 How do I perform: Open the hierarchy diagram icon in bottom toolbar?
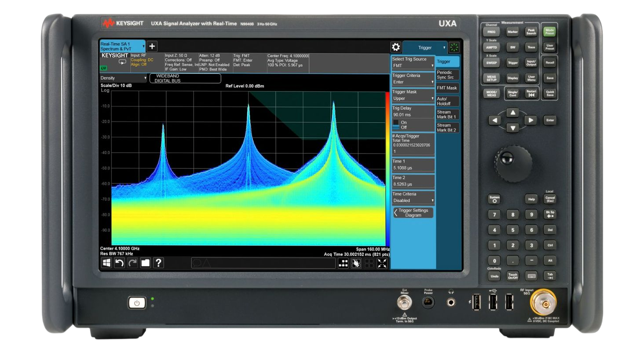343,263
